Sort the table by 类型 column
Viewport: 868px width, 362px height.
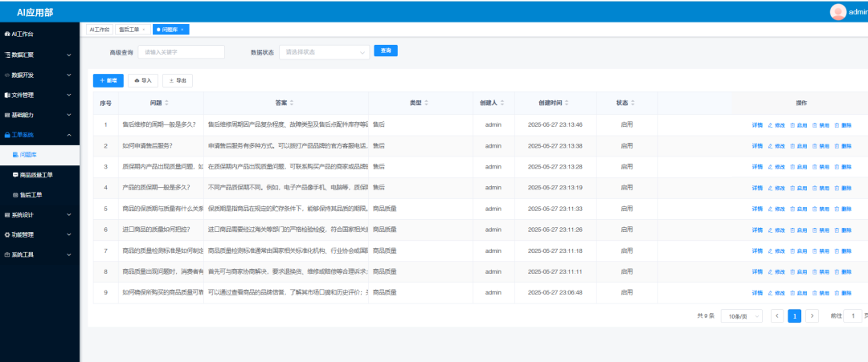[426, 103]
